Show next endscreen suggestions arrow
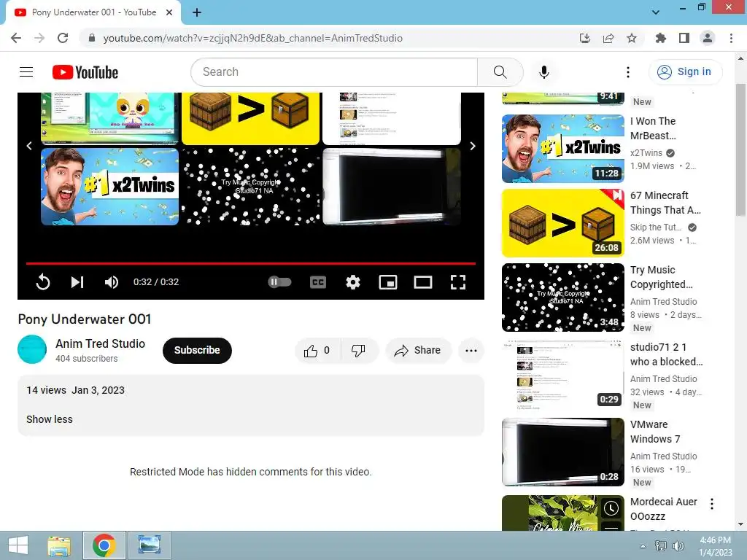Image resolution: width=747 pixels, height=560 pixels. point(473,146)
